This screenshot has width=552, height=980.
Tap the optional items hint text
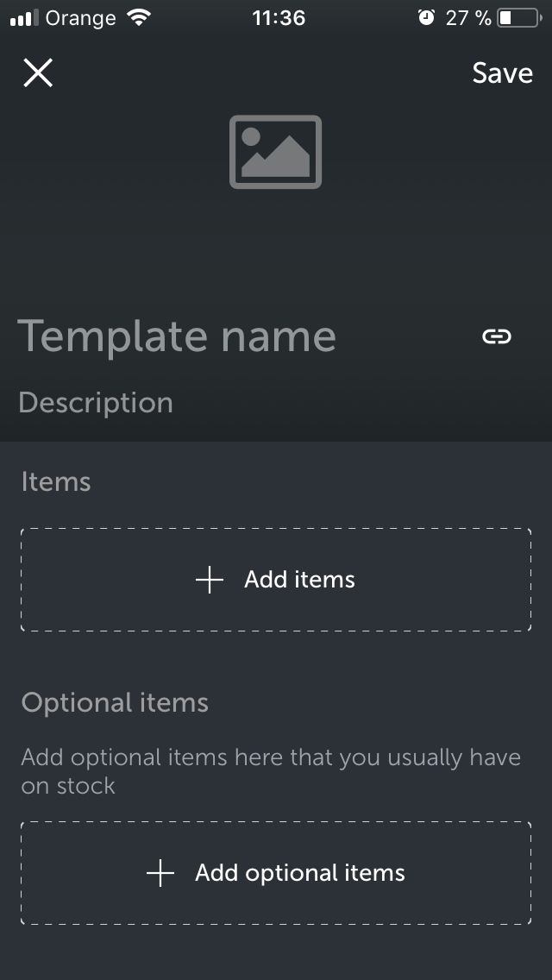click(x=271, y=771)
